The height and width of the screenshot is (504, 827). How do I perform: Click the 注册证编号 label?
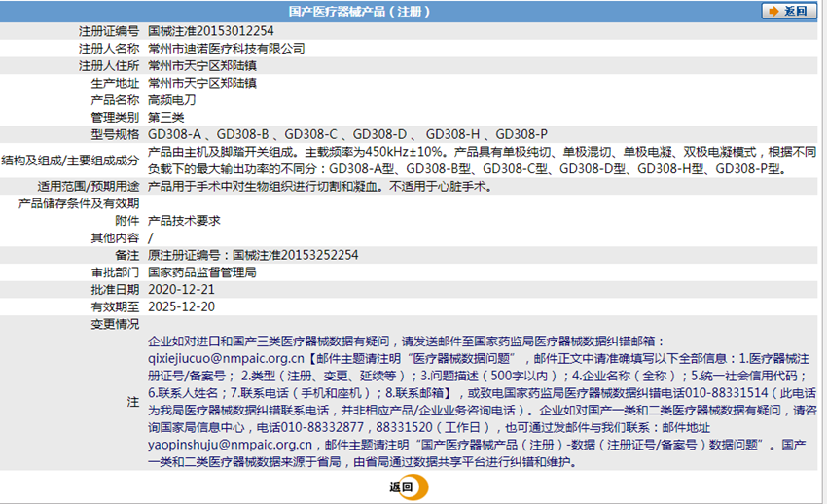pos(109,31)
